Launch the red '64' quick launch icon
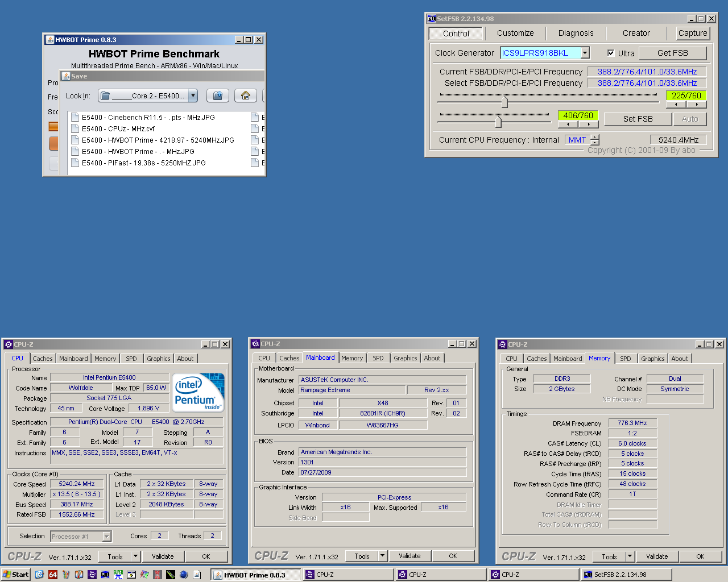 pos(53,575)
